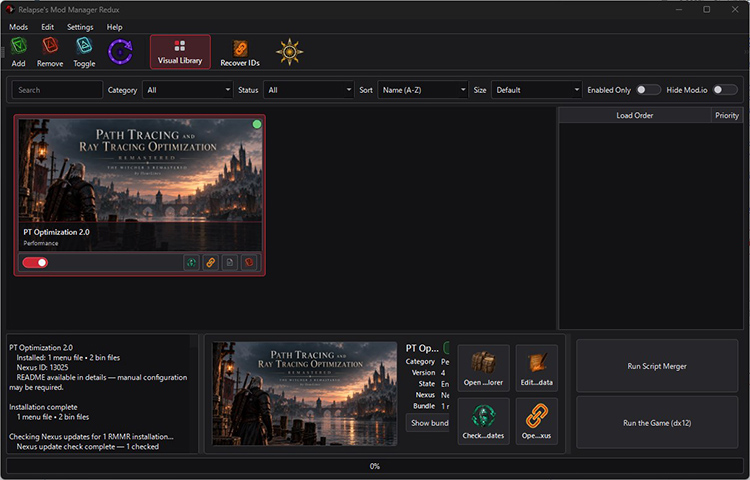Open the Size Default dropdown
The image size is (750, 480).
click(x=537, y=90)
